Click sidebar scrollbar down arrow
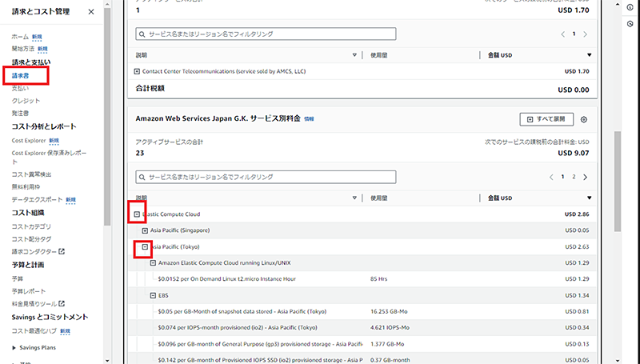Image resolution: width=640 pixels, height=364 pixels. [x=107, y=360]
